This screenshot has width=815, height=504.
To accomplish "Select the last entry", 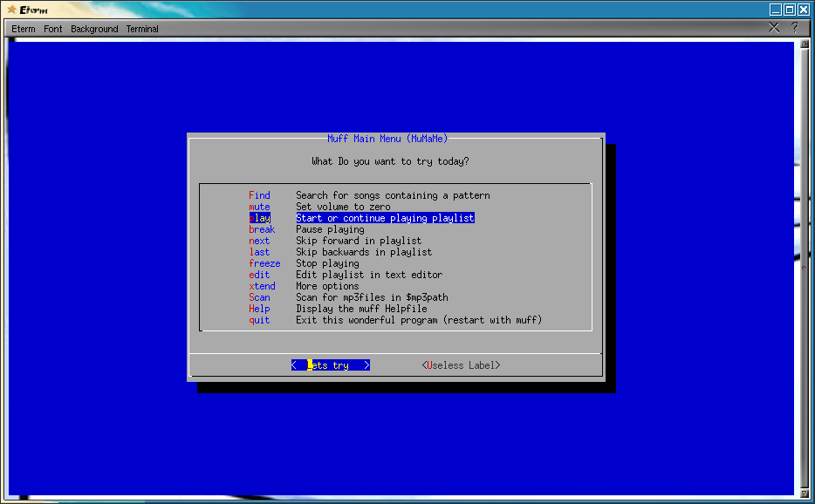I will point(259,252).
